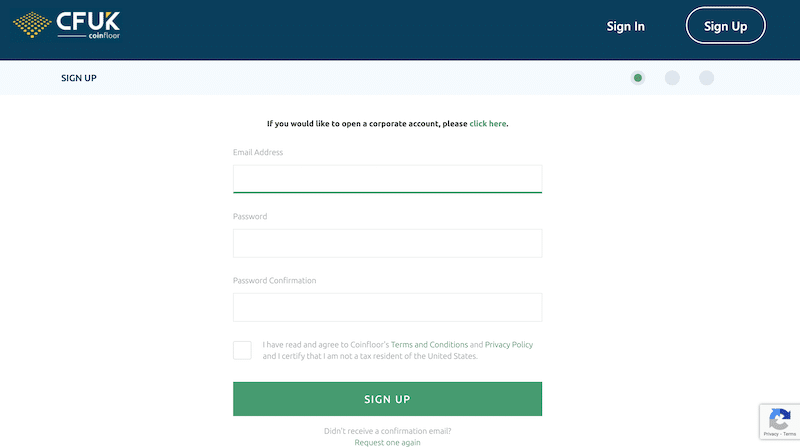Open the Privacy Policy link

[509, 344]
